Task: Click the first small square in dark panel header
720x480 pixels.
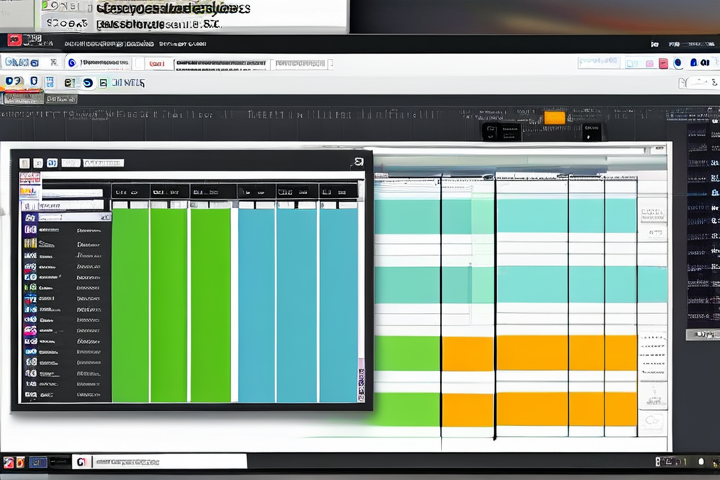Action: [x=25, y=162]
